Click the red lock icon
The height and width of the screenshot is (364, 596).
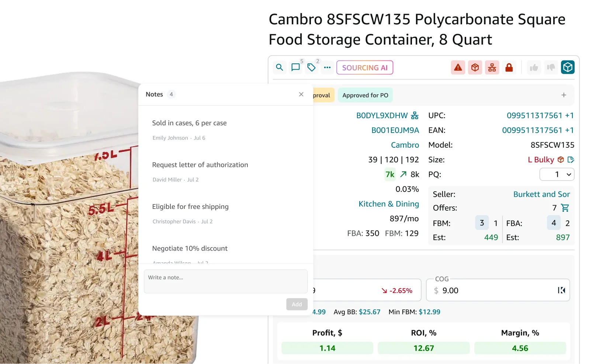(509, 67)
